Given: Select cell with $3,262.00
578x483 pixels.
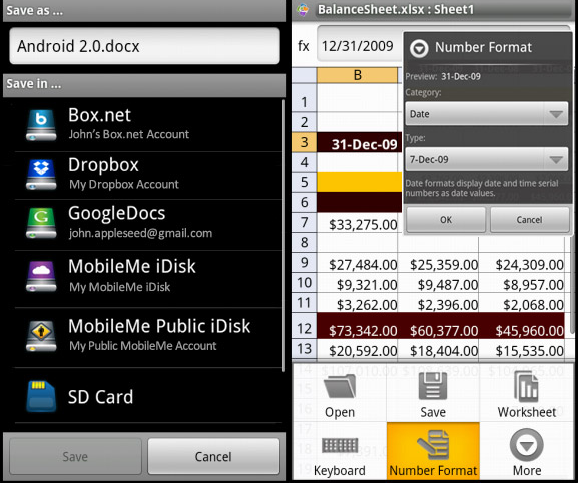Looking at the screenshot, I should click(x=358, y=304).
